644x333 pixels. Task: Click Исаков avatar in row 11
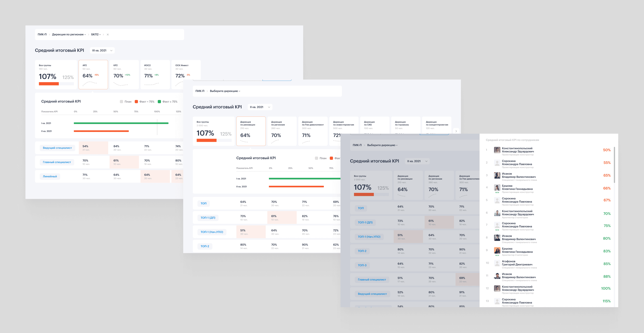(497, 275)
